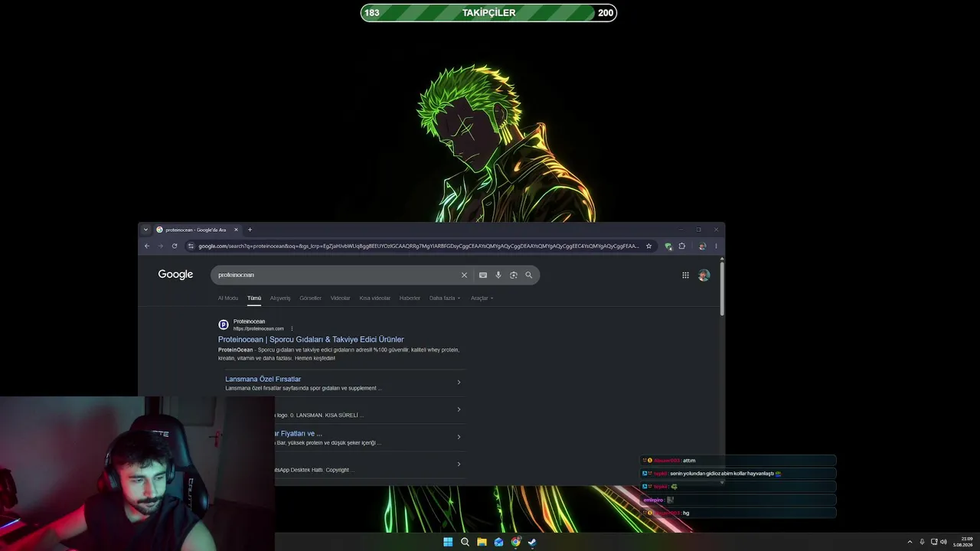Open the clock and date in taskbar

[963, 542]
